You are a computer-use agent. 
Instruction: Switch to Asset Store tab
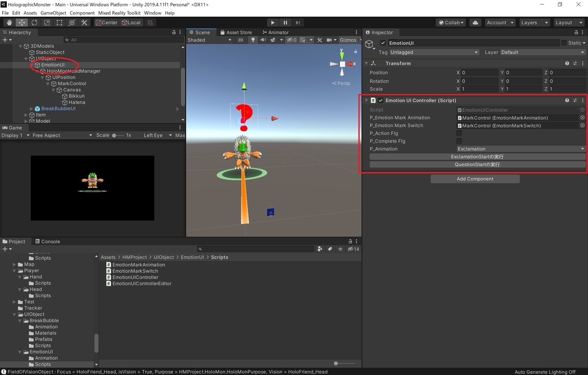236,32
